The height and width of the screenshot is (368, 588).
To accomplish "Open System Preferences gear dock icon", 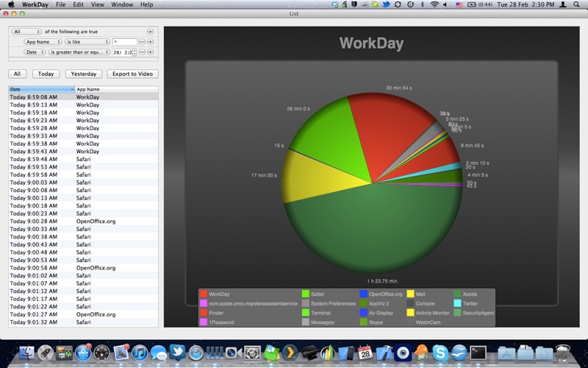I will pos(252,353).
